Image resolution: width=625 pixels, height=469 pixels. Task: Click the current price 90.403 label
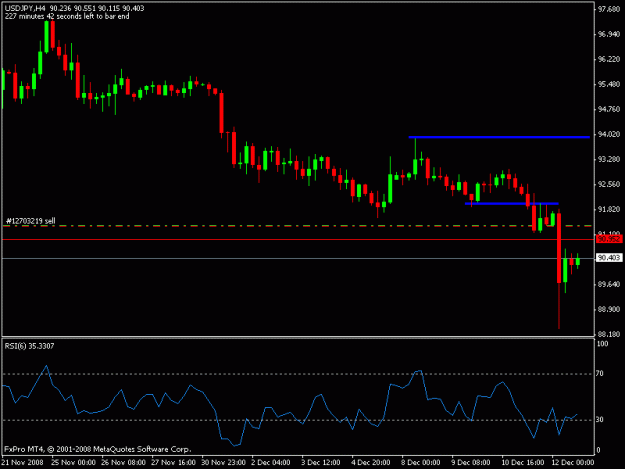click(609, 258)
